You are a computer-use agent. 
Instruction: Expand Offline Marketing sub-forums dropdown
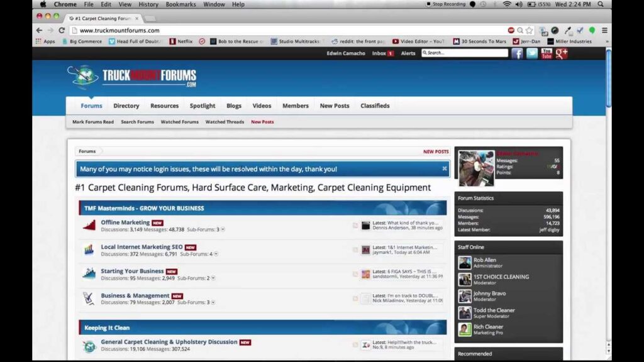[x=223, y=229]
